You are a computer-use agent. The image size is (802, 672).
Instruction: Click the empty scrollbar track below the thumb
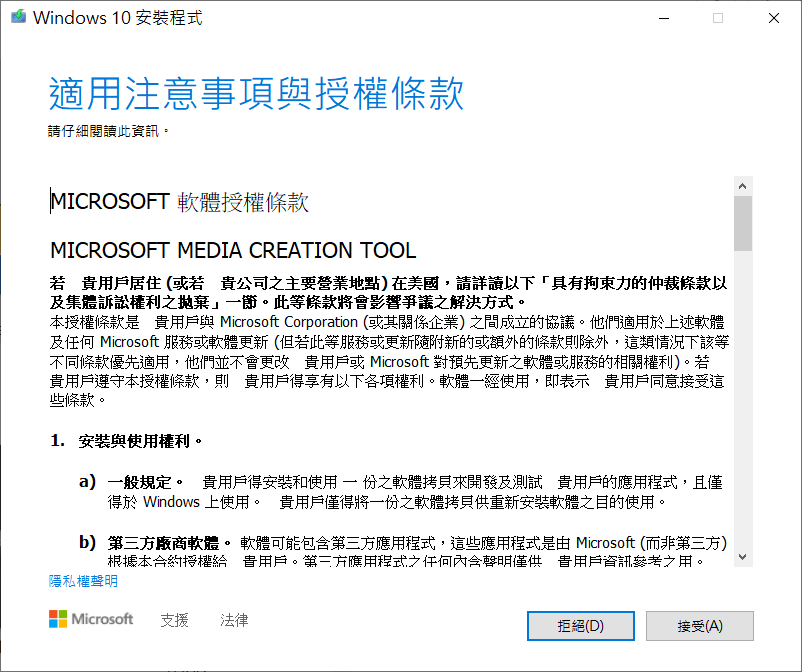tap(742, 400)
